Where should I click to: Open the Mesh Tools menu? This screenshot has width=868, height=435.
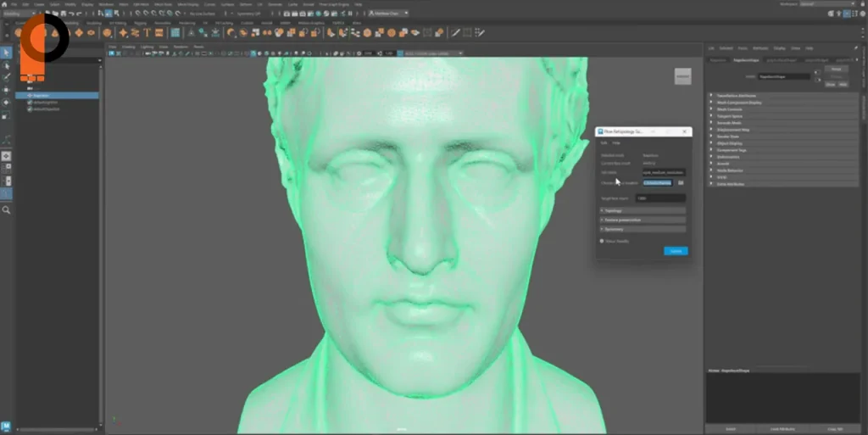click(x=163, y=4)
